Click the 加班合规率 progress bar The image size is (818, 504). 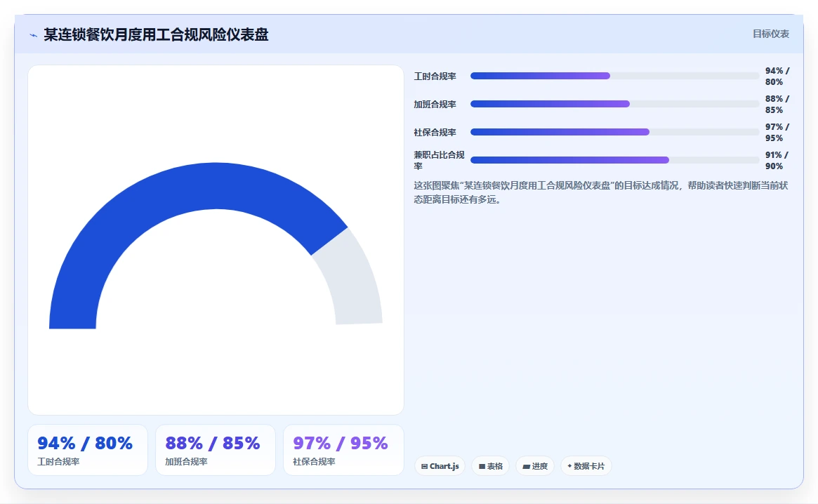(614, 104)
